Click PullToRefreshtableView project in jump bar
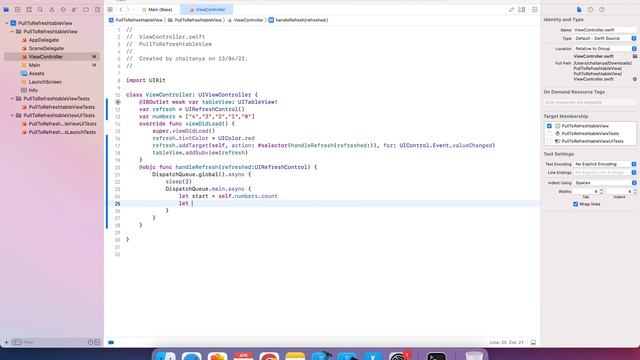The height and width of the screenshot is (360, 640). tap(136, 20)
